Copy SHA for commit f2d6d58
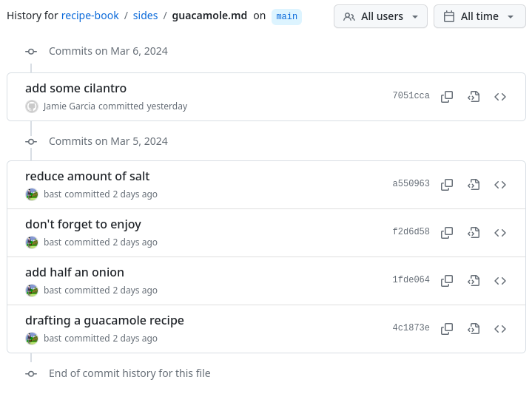Image resolution: width=532 pixels, height=394 pixels. coord(447,233)
